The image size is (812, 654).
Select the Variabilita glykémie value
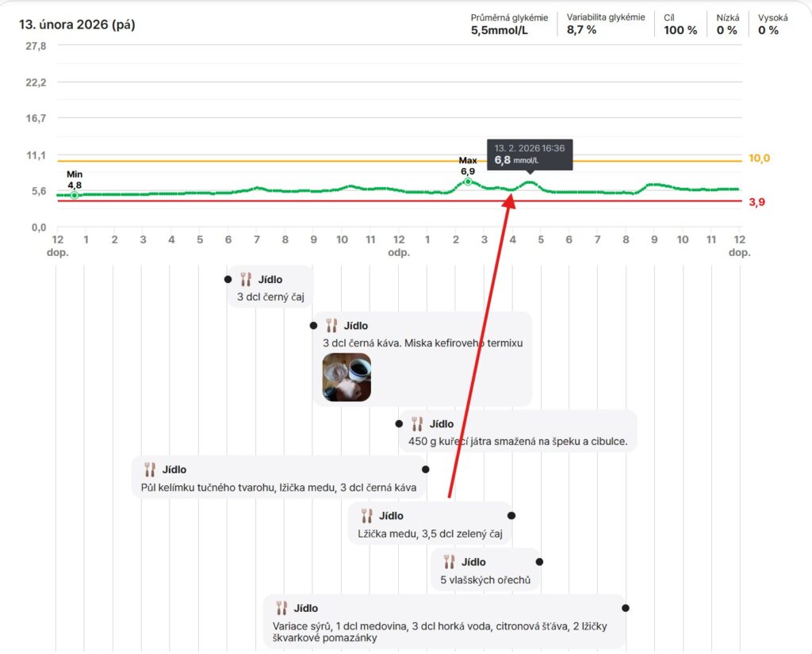pos(581,30)
